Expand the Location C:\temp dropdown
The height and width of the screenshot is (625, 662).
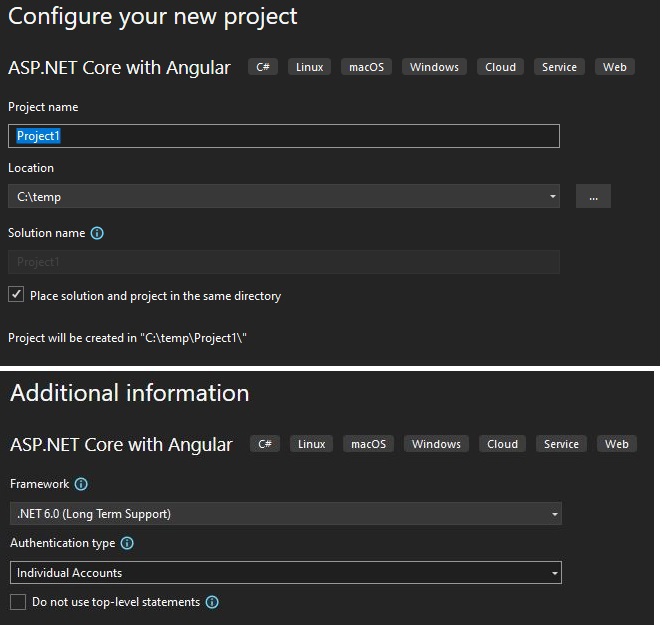pos(553,196)
